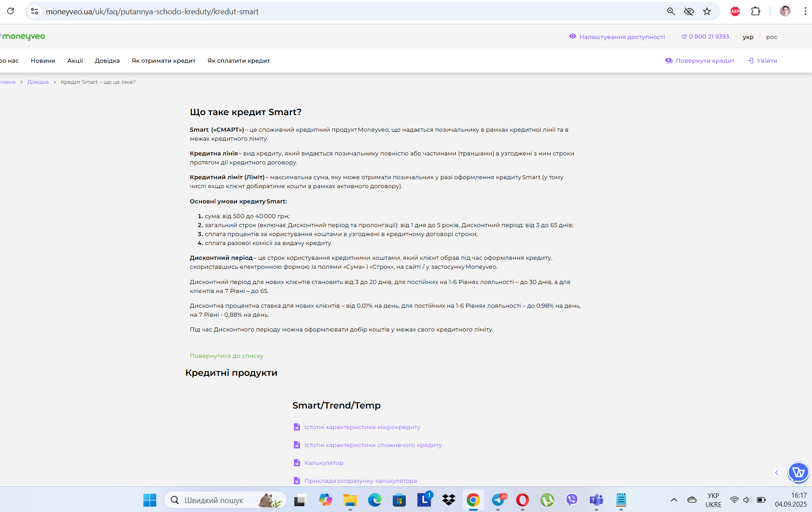Open Як отримати кредит menu item
Screen dimensions: 812x512
(x=163, y=60)
